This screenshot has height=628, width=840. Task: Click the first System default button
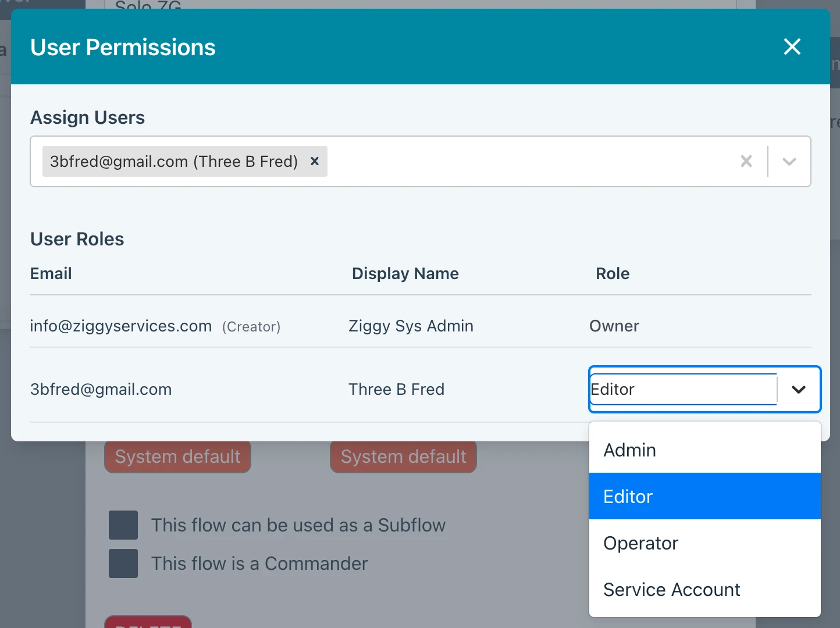point(177,457)
